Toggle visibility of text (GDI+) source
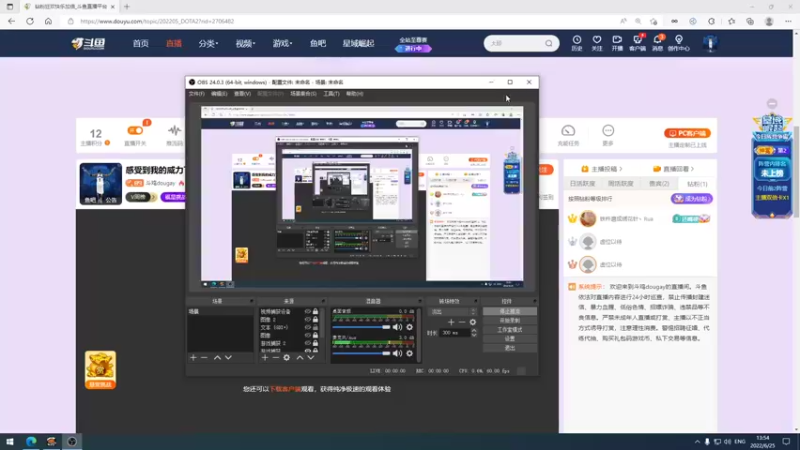The image size is (800, 450). pos(308,328)
